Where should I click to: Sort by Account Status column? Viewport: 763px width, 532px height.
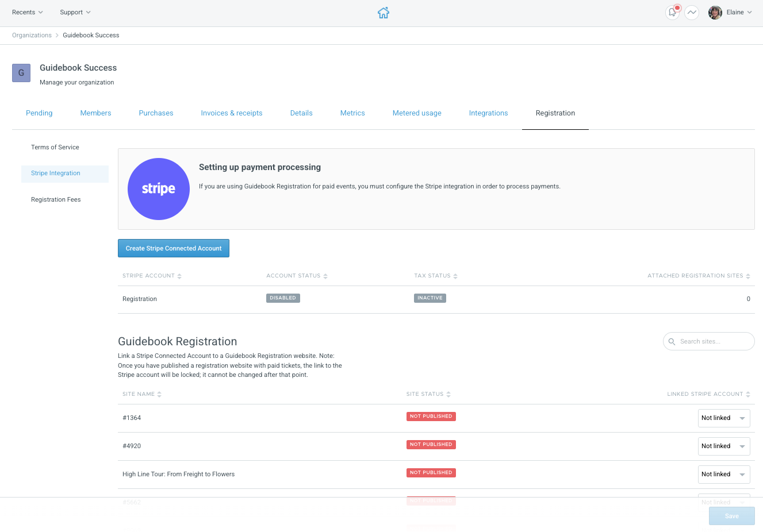point(297,276)
